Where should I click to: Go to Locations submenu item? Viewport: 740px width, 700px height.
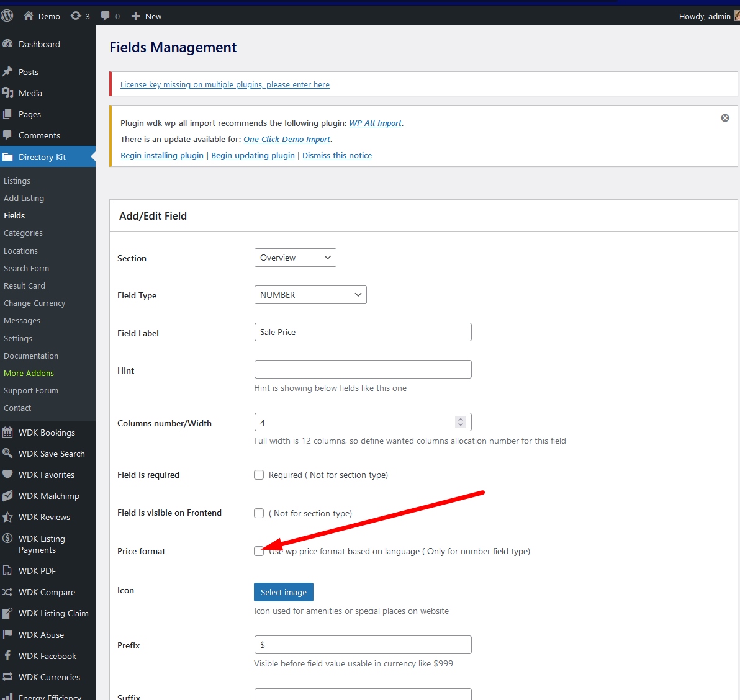pyautogui.click(x=20, y=251)
